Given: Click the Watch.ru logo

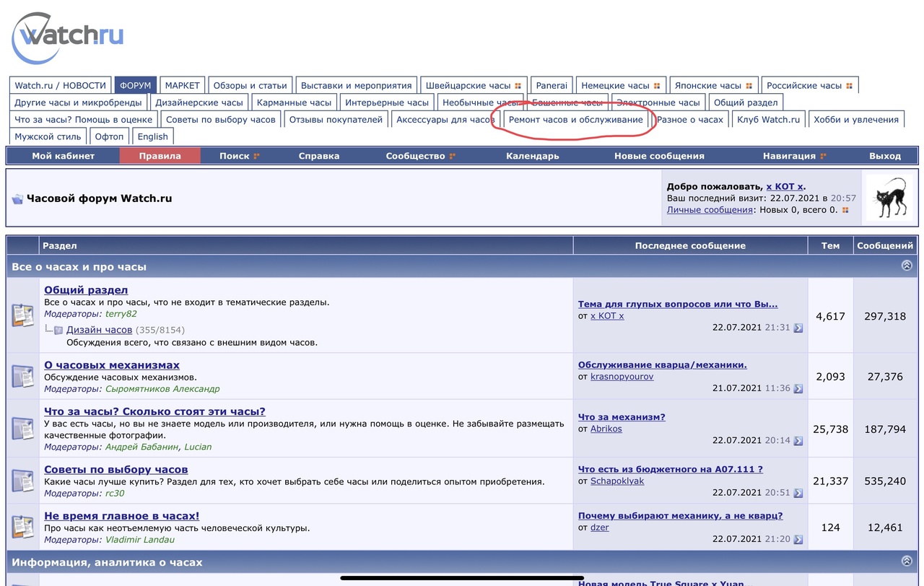Looking at the screenshot, I should [x=68, y=38].
